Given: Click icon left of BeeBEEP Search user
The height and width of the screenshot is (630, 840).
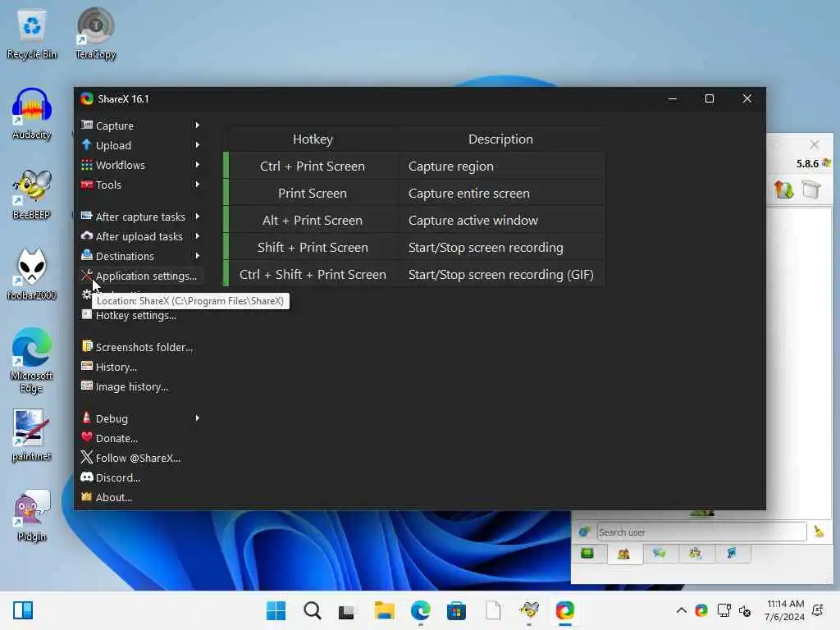Looking at the screenshot, I should tap(584, 532).
